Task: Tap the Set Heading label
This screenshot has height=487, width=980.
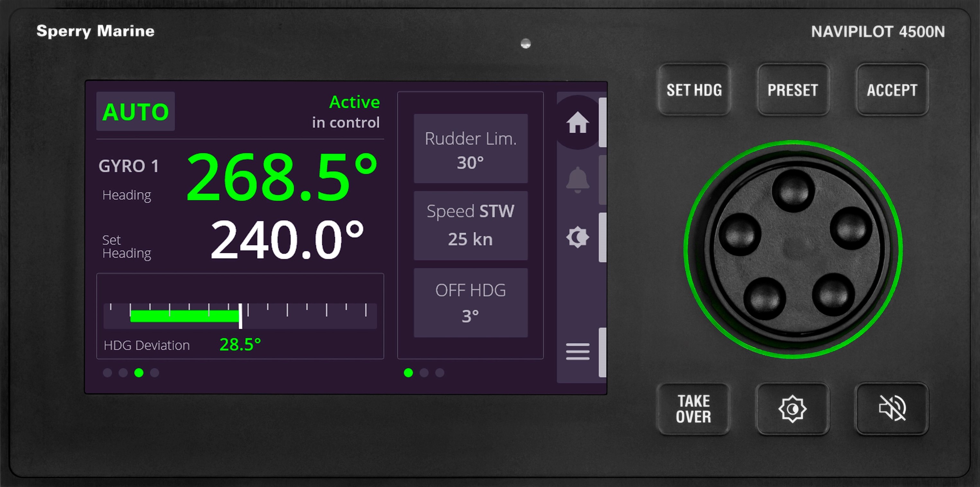Action: tap(126, 247)
